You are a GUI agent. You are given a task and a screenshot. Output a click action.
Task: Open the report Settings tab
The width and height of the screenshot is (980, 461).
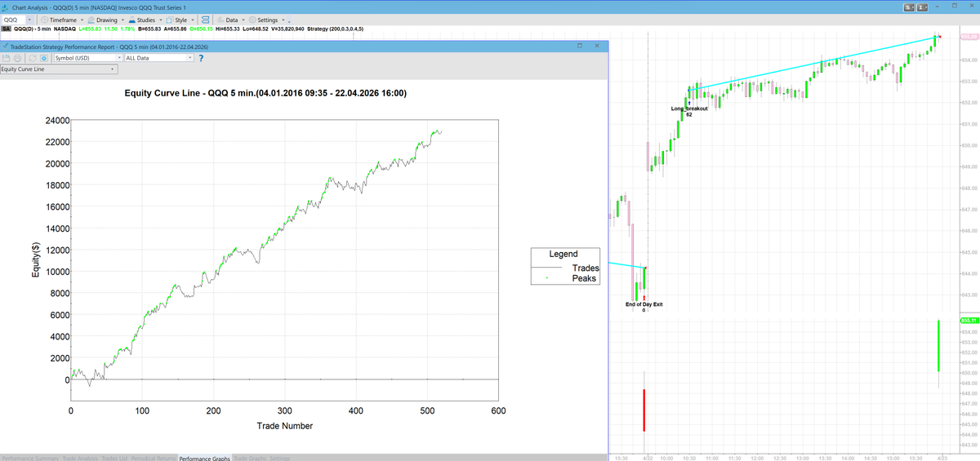click(x=280, y=458)
